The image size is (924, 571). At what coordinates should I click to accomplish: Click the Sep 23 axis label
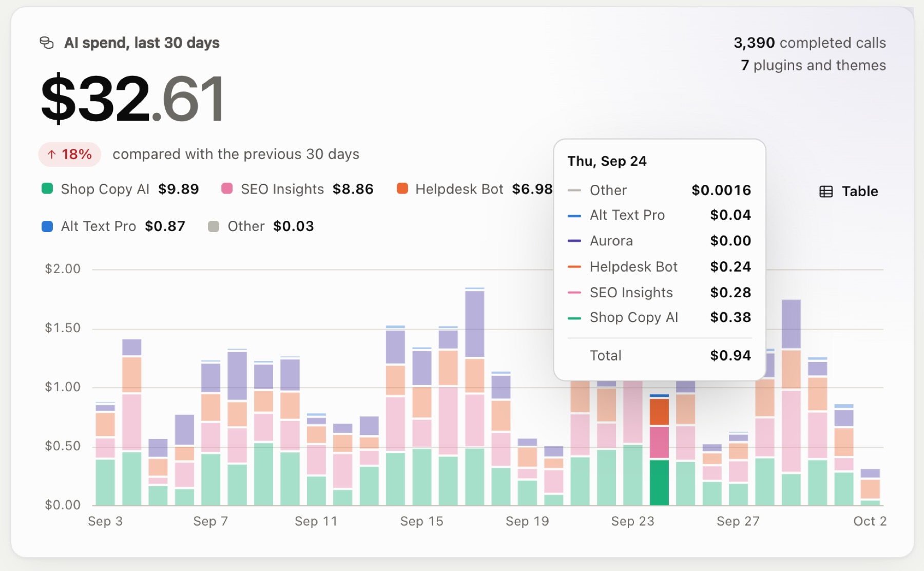coord(632,521)
